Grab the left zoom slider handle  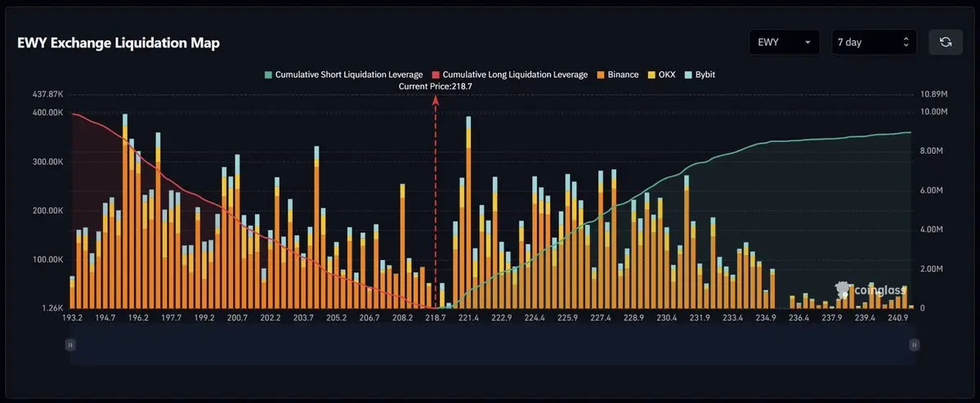point(70,344)
